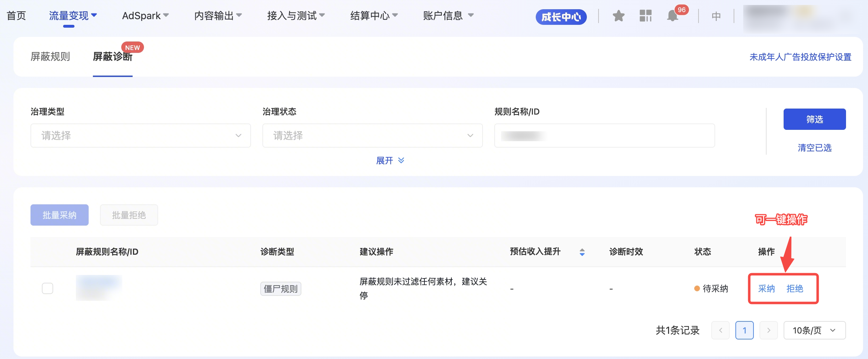Viewport: 868px width, 359px height.
Task: Open the AdSpark menu
Action: point(145,16)
